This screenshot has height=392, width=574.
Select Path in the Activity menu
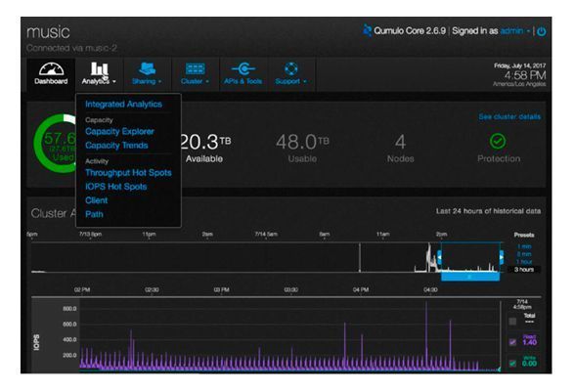click(x=94, y=214)
